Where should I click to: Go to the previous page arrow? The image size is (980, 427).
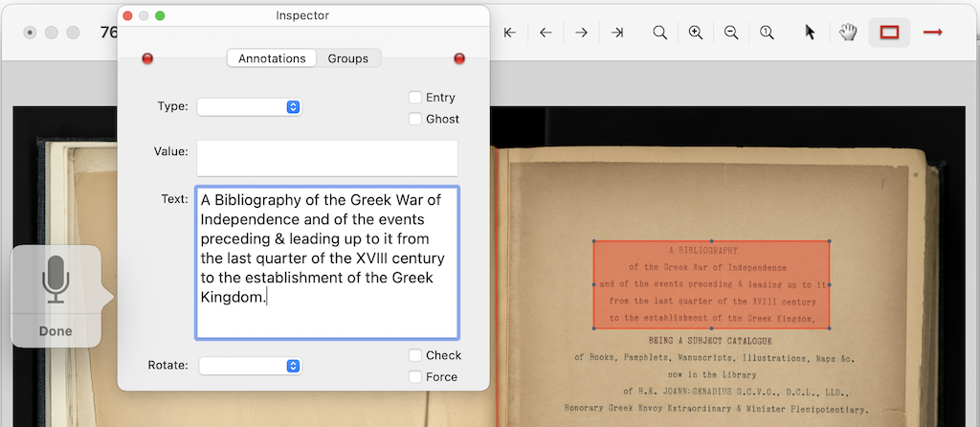pyautogui.click(x=546, y=33)
